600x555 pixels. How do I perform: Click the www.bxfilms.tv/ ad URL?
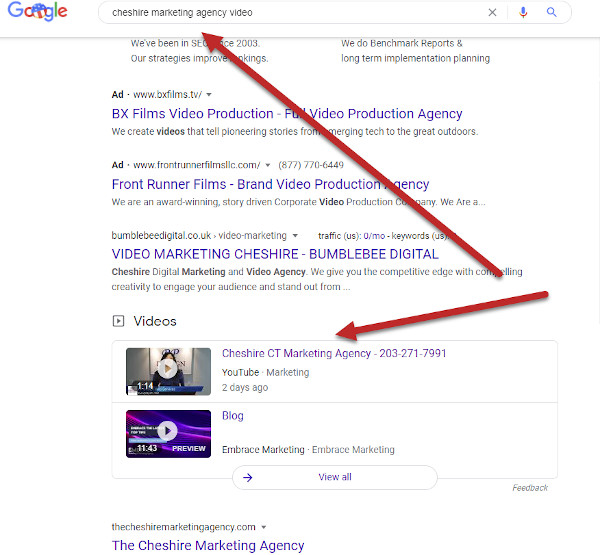167,95
